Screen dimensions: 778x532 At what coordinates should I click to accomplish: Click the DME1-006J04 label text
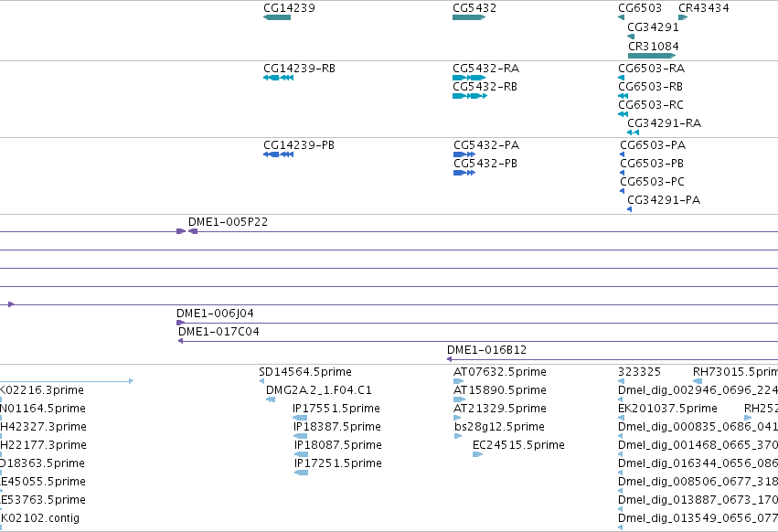click(x=216, y=314)
